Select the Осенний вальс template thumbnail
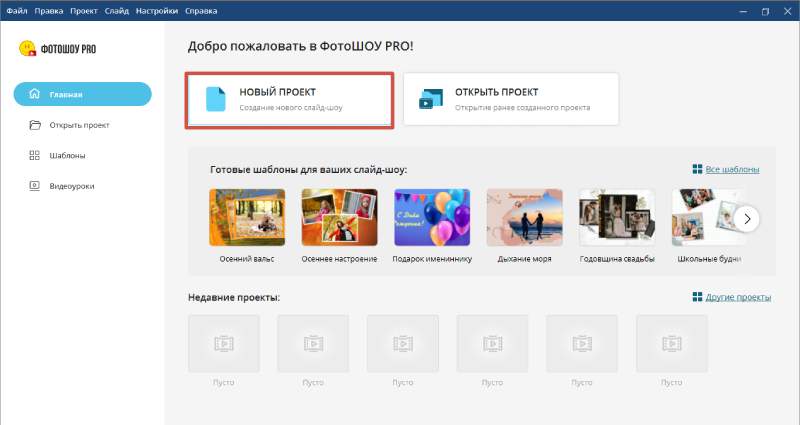The height and width of the screenshot is (425, 800). (x=247, y=217)
